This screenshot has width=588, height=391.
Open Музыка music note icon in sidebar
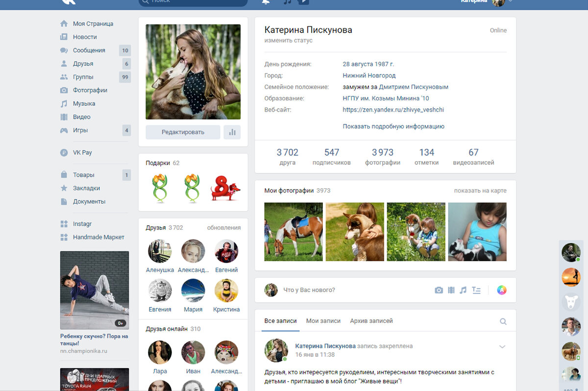point(64,104)
